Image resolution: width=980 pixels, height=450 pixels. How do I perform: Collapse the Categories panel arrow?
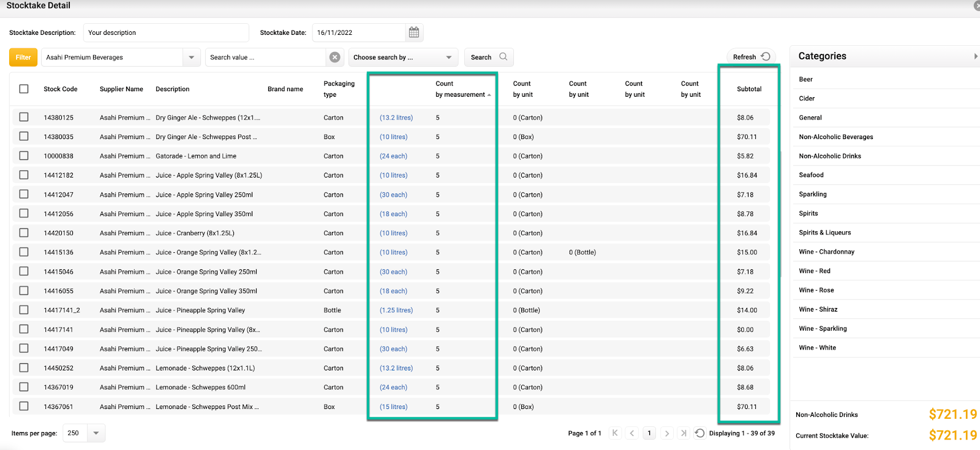pos(976,56)
